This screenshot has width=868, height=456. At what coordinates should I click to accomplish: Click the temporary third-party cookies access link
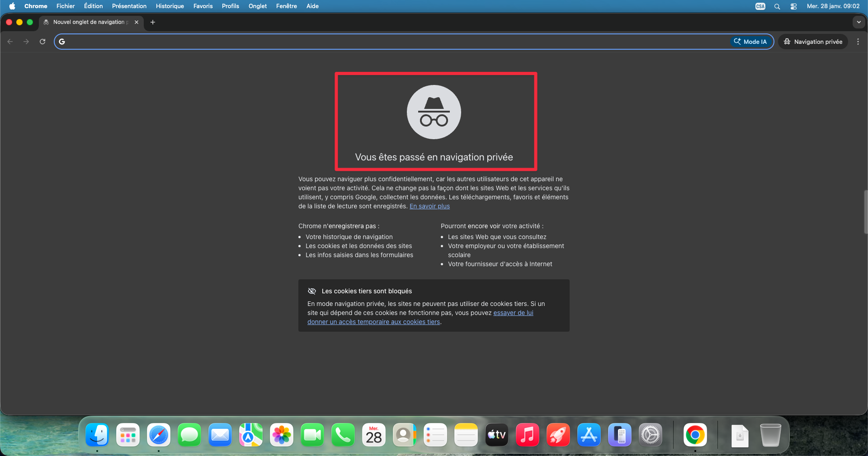(420, 317)
